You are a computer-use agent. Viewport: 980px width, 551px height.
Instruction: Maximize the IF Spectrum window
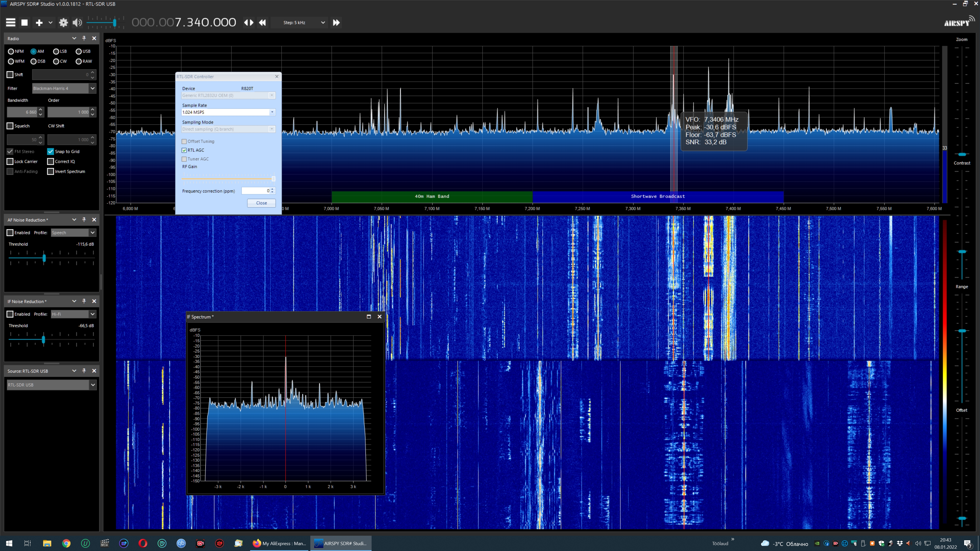tap(369, 316)
